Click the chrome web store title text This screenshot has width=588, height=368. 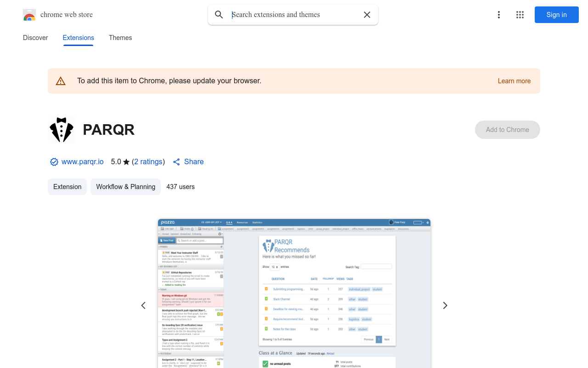click(67, 15)
